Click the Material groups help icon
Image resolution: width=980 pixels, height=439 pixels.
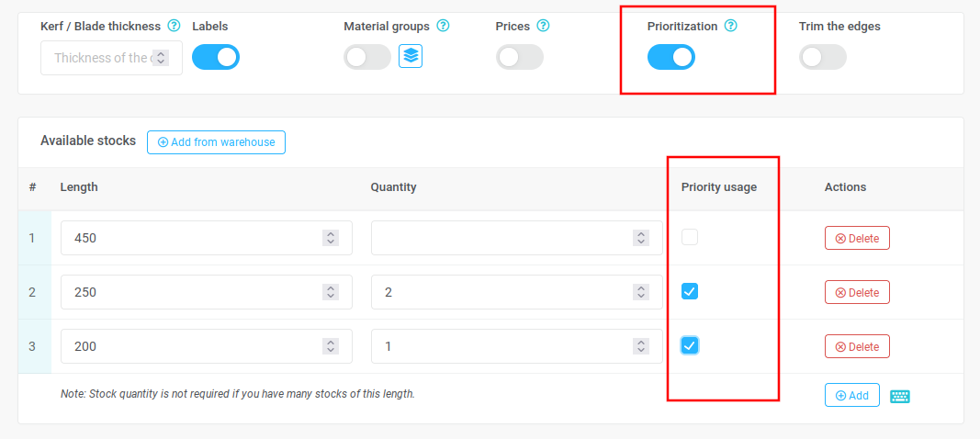tap(443, 27)
